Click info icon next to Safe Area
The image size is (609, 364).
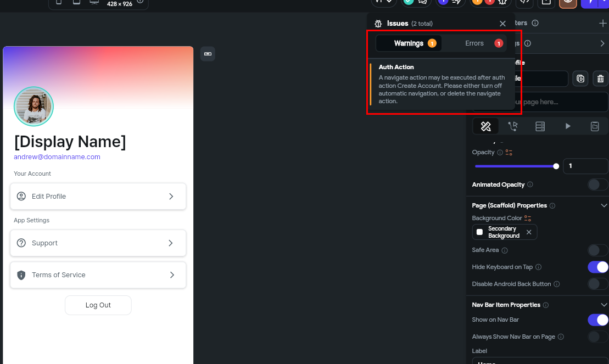click(x=505, y=250)
